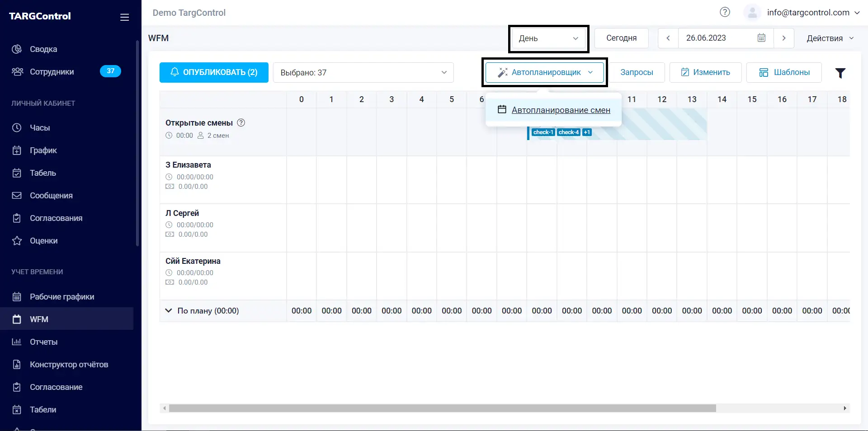Click the check-1 shift tag

click(x=543, y=132)
